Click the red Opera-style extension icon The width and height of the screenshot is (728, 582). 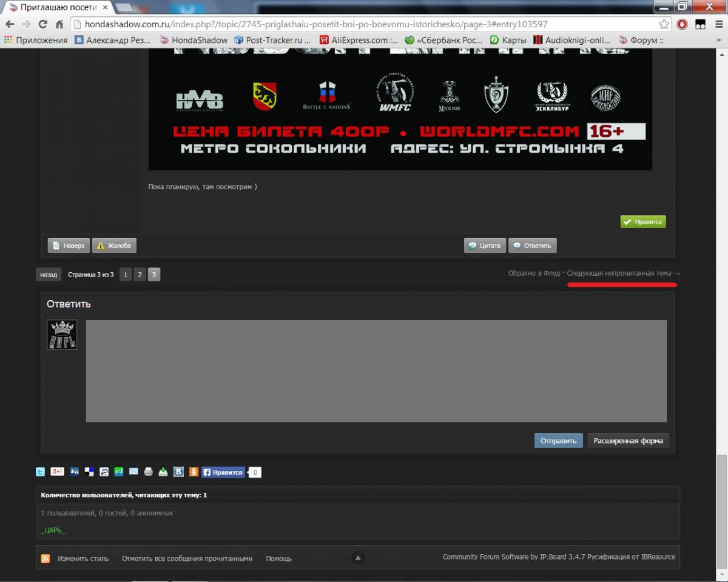[x=683, y=24]
